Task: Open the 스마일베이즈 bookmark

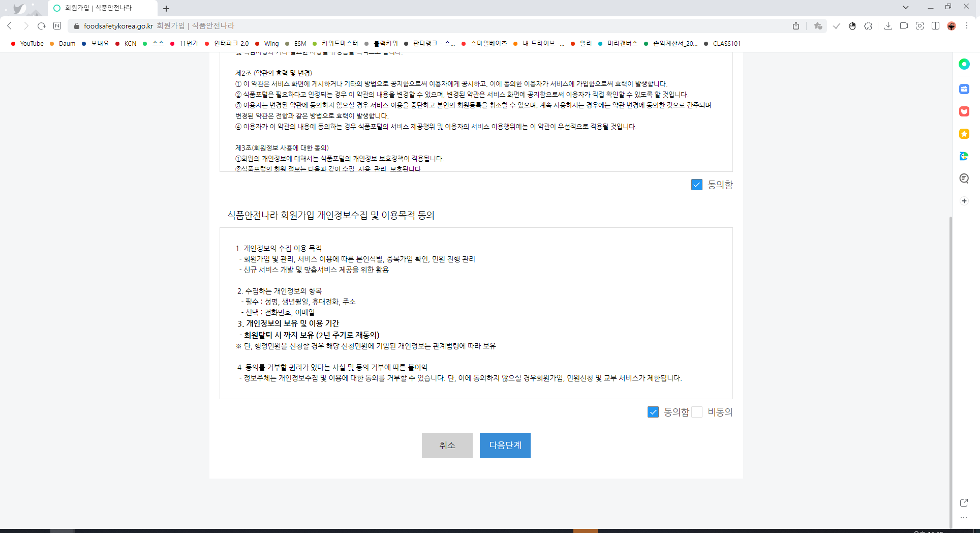Action: pyautogui.click(x=484, y=44)
